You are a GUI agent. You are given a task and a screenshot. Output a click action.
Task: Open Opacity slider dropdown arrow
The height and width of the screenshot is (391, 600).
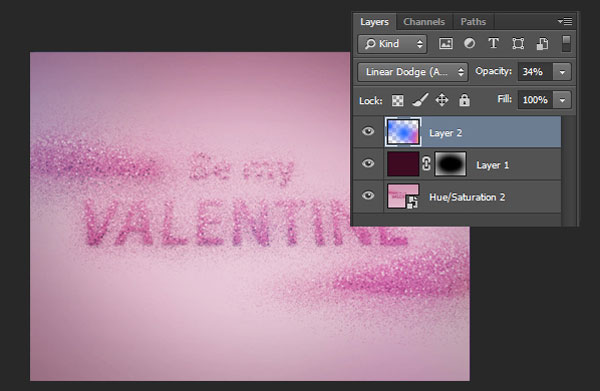pyautogui.click(x=562, y=72)
